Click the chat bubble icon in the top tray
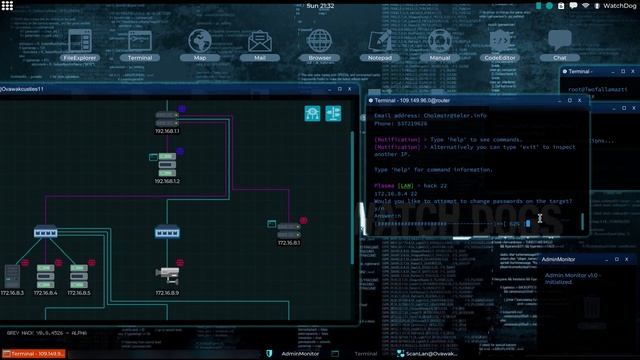This screenshot has height=360, width=640. pyautogui.click(x=573, y=6)
